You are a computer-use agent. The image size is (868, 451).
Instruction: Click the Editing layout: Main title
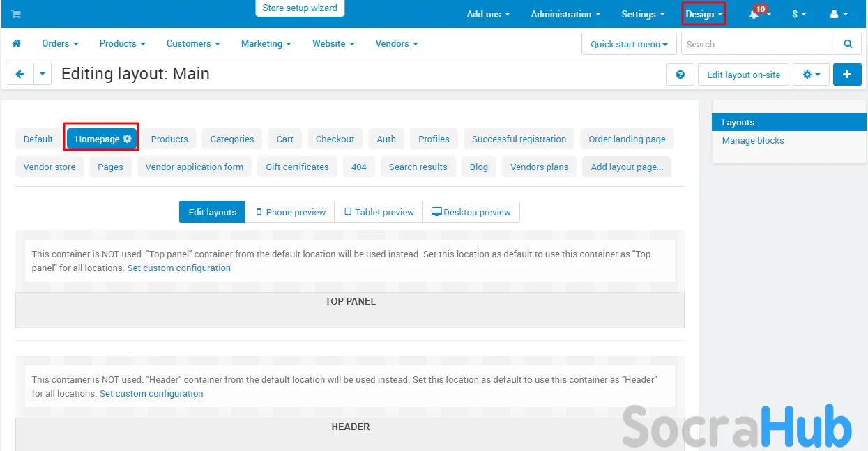pyautogui.click(x=135, y=74)
